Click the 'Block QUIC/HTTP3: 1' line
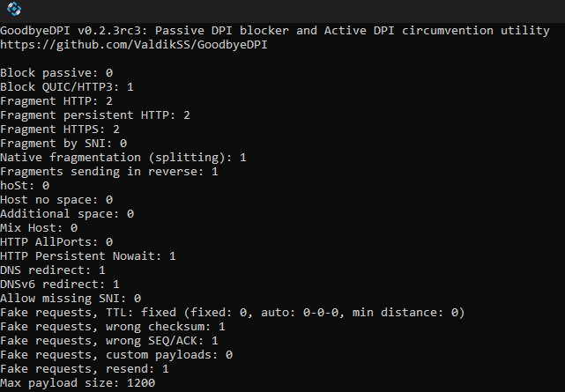 [67, 86]
